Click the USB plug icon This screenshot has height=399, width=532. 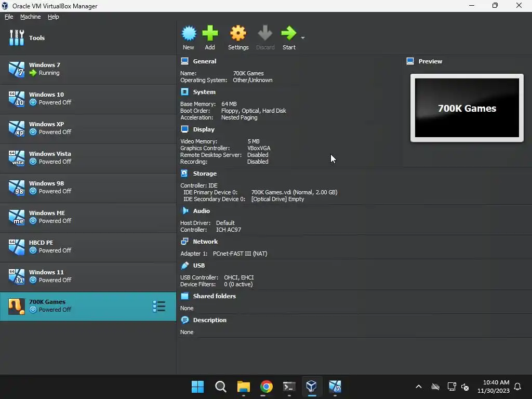click(184, 265)
